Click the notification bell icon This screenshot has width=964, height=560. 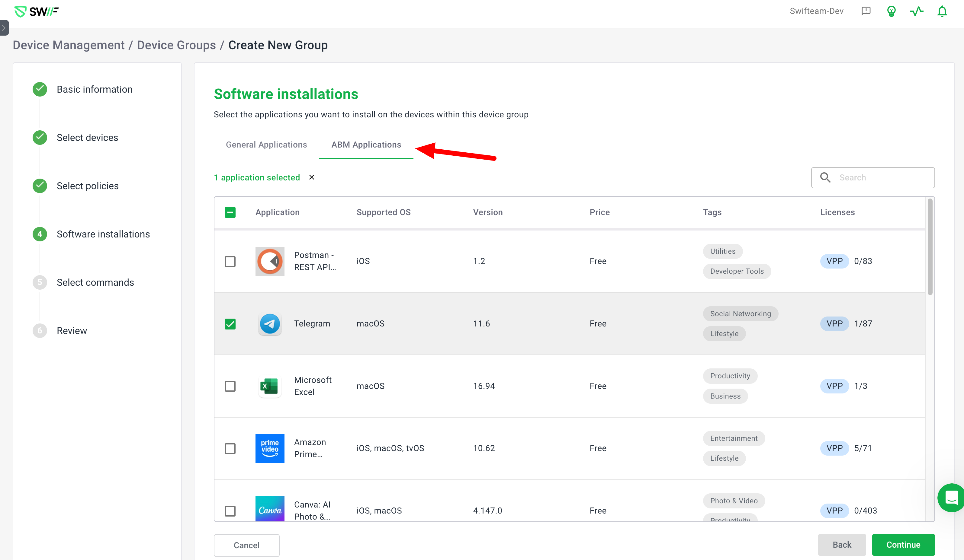point(942,11)
